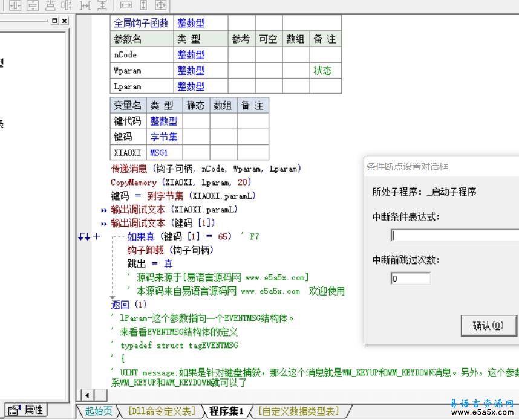
Task: Click the equal horizontal spacing toolbar icon
Action: 67,5
